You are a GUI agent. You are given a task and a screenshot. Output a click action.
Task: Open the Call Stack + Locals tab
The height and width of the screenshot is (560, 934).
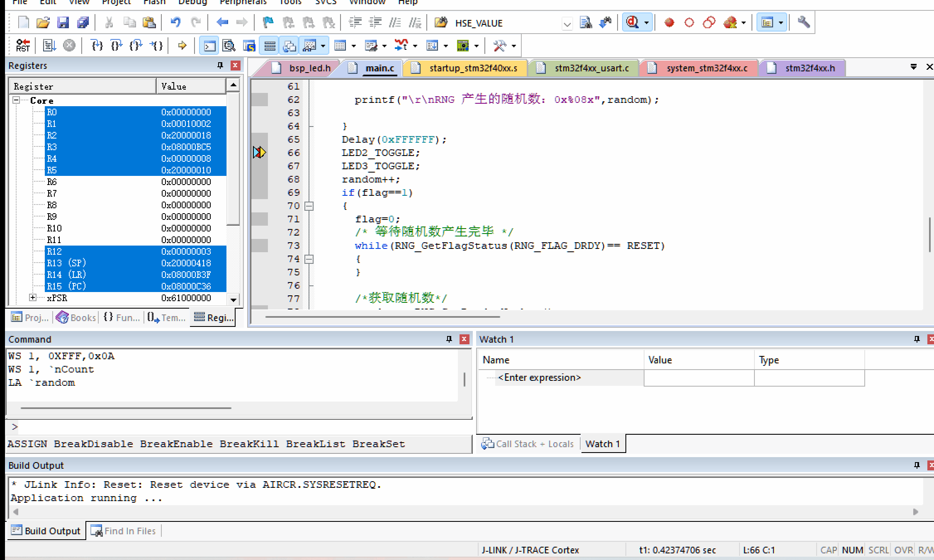coord(528,444)
